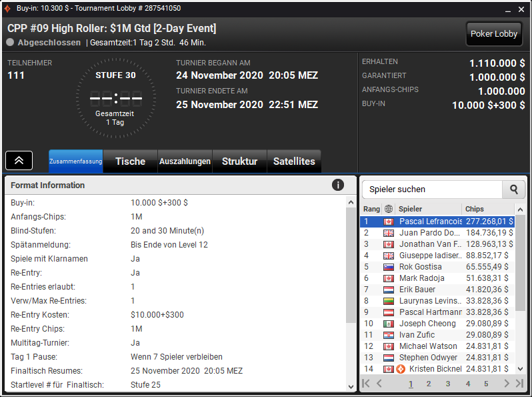532x397 pixels.
Task: Click previous page arrow in pagination
Action: 379,384
